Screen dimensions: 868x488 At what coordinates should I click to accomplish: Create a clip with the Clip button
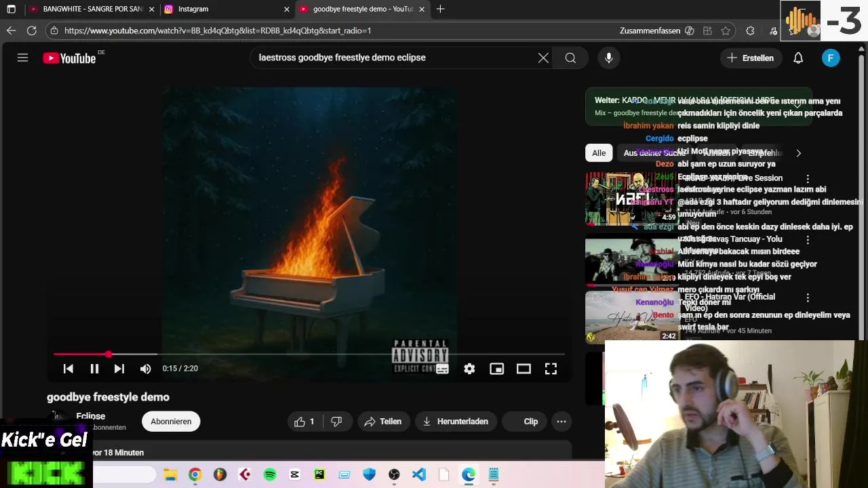[524, 422]
